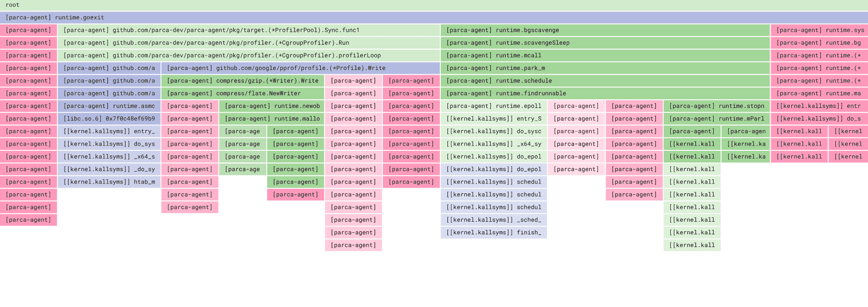Click the runtime.asmc frame
The width and height of the screenshot is (868, 307).
point(109,106)
